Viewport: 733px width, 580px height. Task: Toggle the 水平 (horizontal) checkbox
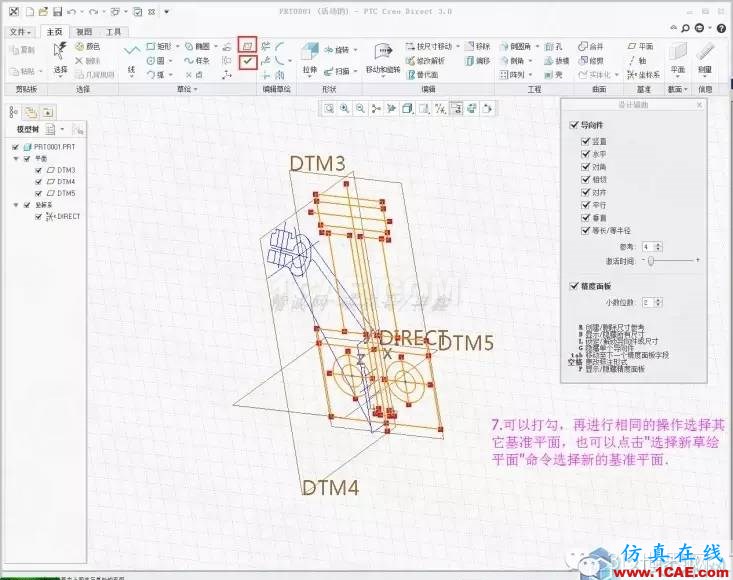[x=585, y=153]
